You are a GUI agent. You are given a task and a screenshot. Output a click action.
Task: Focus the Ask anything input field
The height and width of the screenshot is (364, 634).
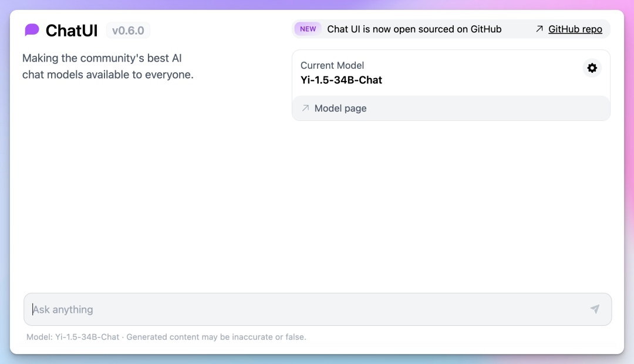tap(294, 309)
